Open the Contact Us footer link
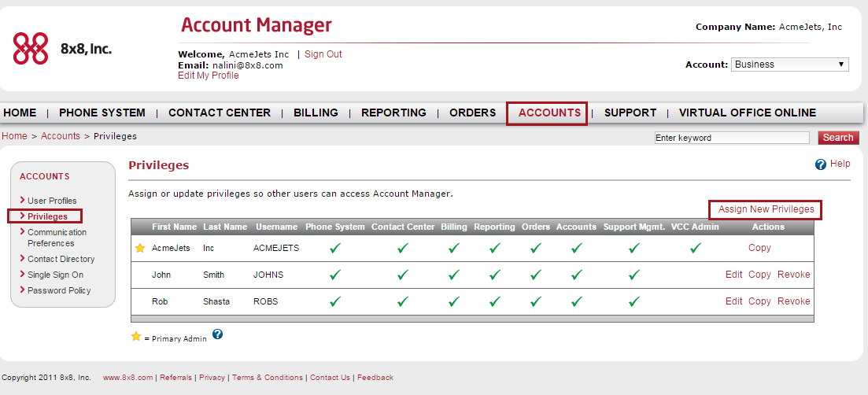868x395 pixels. (330, 378)
